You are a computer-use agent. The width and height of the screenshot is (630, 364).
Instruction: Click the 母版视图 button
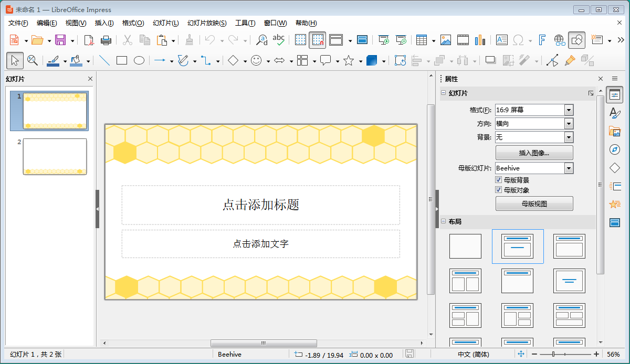534,204
